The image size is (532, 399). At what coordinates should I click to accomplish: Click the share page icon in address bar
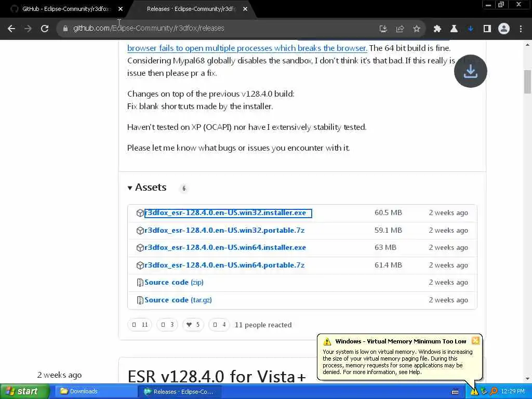(400, 29)
